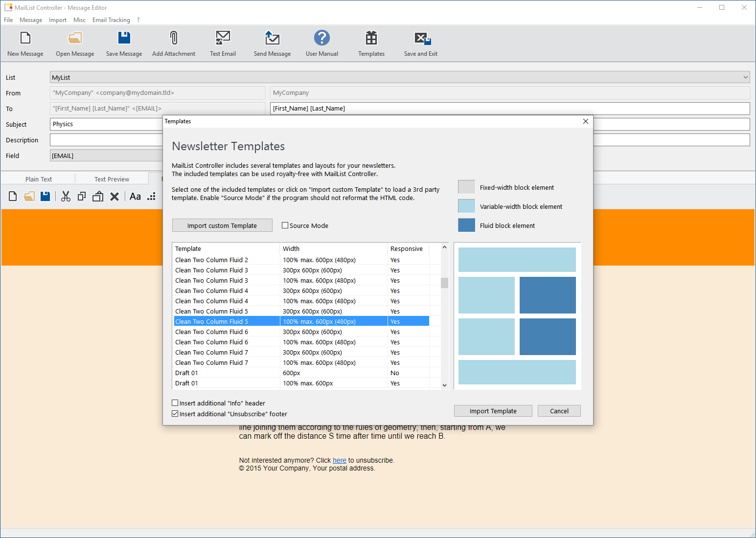Uncheck Insert additional "Unsubscribe" footer
Screen dimensions: 756x538
[x=175, y=414]
